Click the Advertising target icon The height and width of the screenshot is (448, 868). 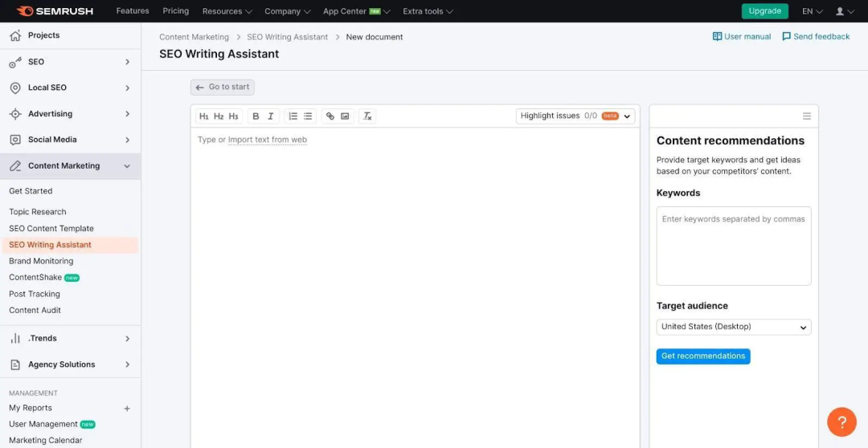(x=15, y=114)
